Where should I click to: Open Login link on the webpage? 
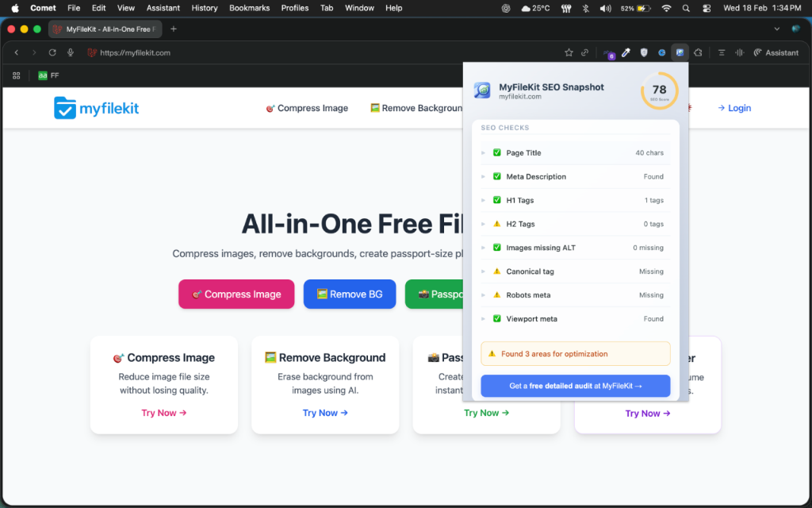[x=733, y=108]
